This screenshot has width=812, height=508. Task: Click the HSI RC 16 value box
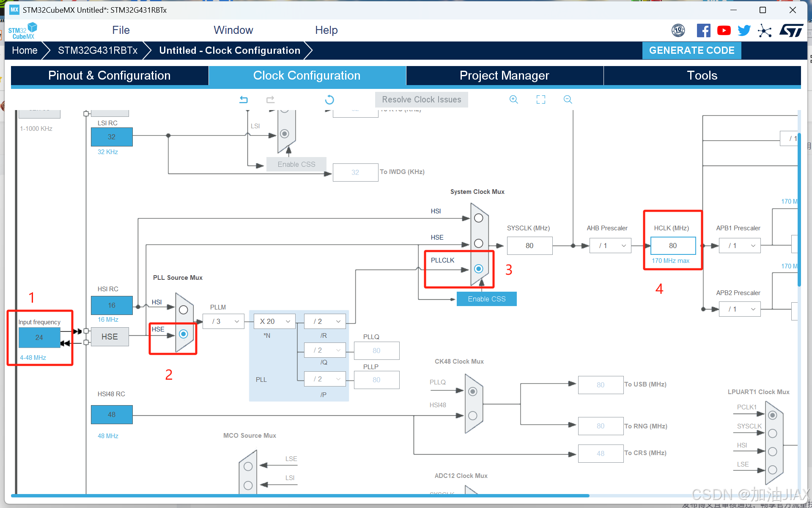[112, 305]
